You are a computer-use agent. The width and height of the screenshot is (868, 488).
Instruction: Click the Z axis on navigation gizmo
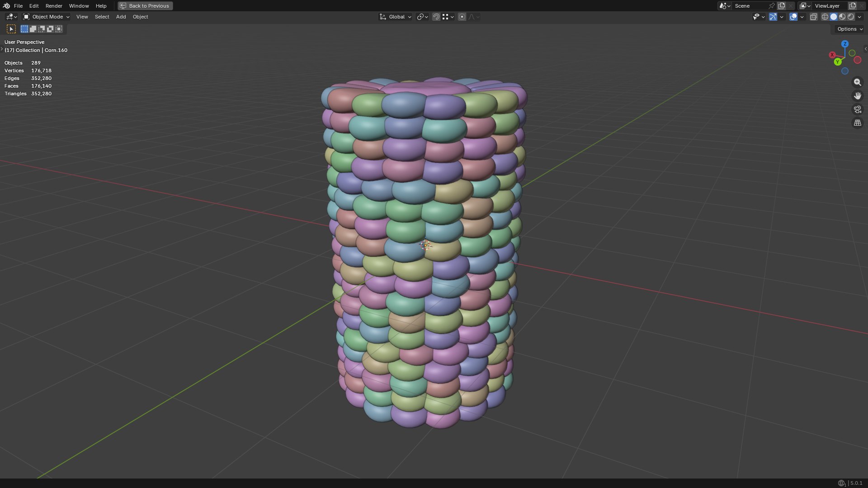(844, 44)
